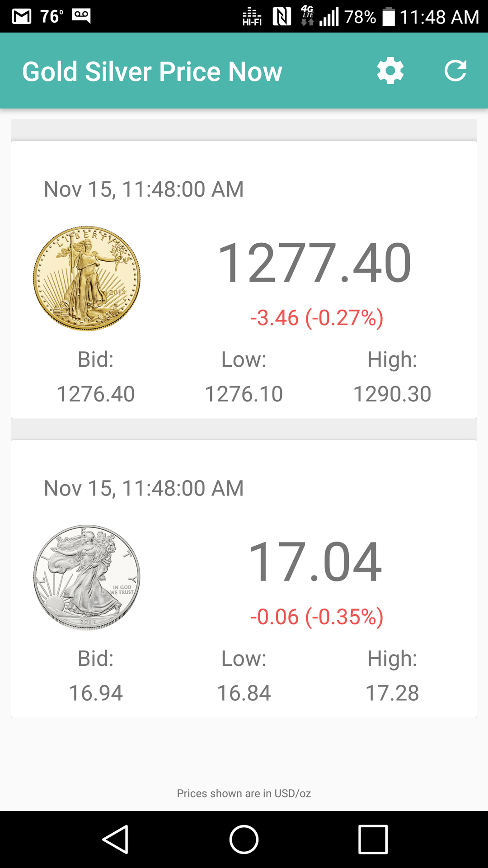The width and height of the screenshot is (488, 868).
Task: Tap the Hi-Fi audio status icon
Action: (252, 17)
